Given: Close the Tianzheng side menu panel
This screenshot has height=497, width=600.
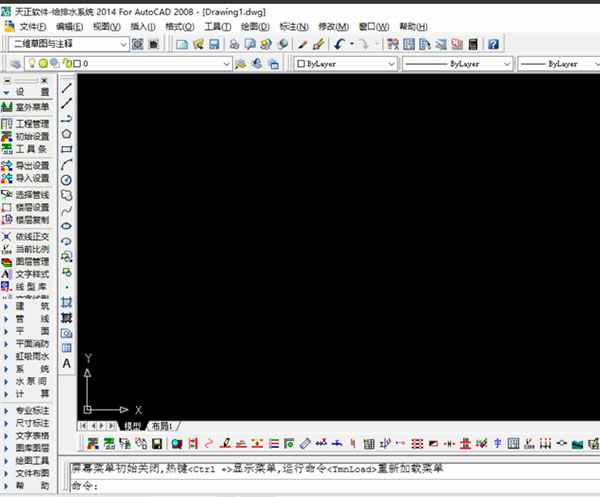Looking at the screenshot, I should [x=44, y=81].
